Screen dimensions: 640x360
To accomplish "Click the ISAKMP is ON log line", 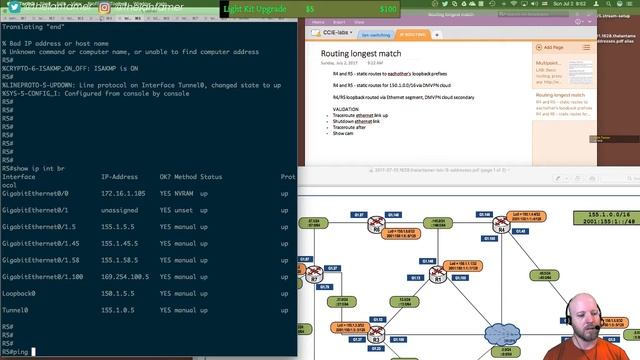I will coord(70,69).
